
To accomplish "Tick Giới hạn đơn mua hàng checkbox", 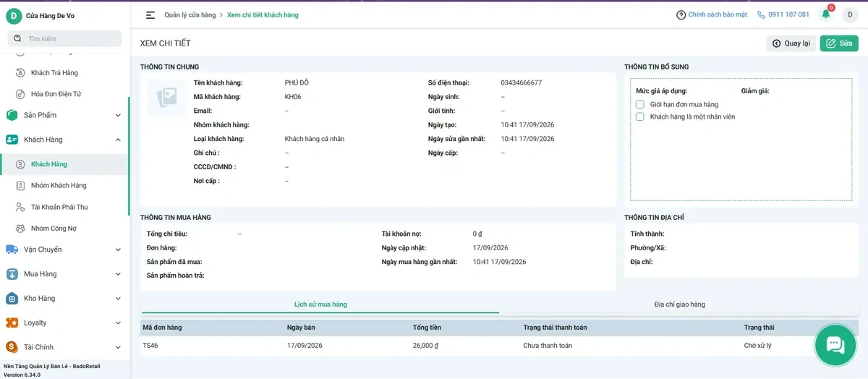I will click(x=640, y=104).
